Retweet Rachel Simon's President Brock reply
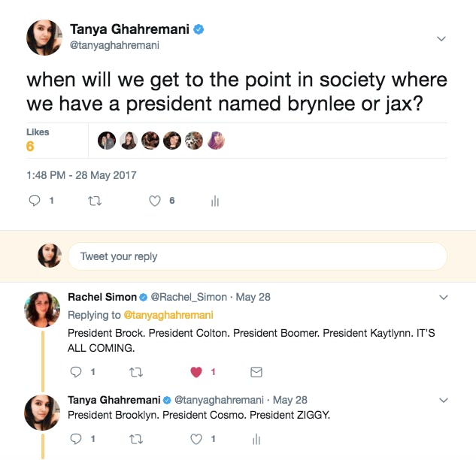This screenshot has width=476, height=460. [x=135, y=372]
